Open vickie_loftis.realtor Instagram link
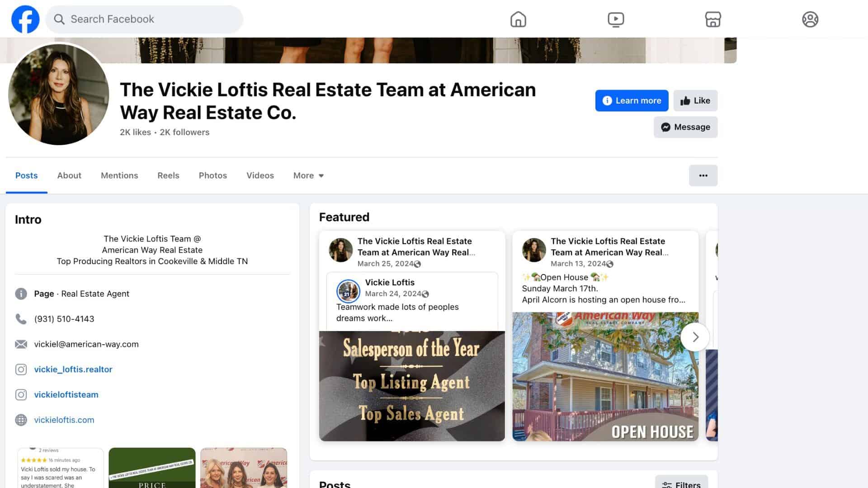The image size is (868, 488). (73, 370)
